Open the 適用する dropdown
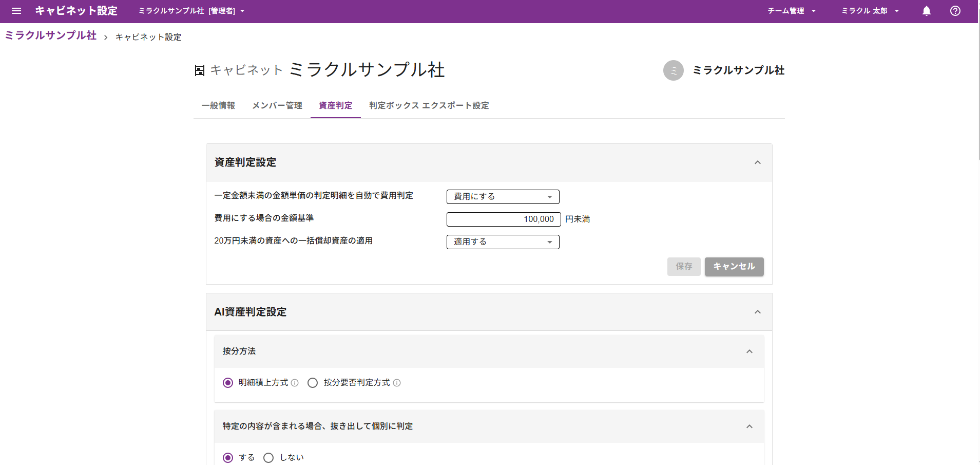Viewport: 980px width, 465px height. tap(503, 241)
